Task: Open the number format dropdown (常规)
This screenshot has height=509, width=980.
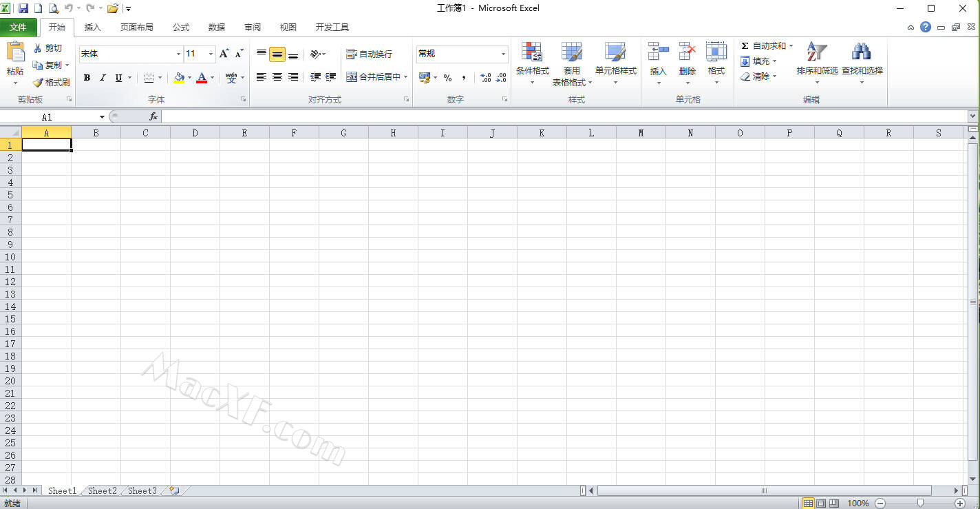Action: pos(503,54)
